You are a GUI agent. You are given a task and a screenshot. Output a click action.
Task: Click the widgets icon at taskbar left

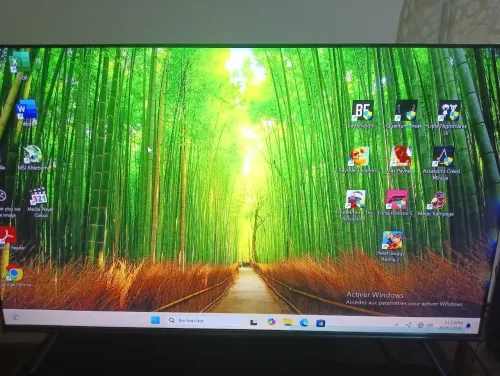coord(16,317)
